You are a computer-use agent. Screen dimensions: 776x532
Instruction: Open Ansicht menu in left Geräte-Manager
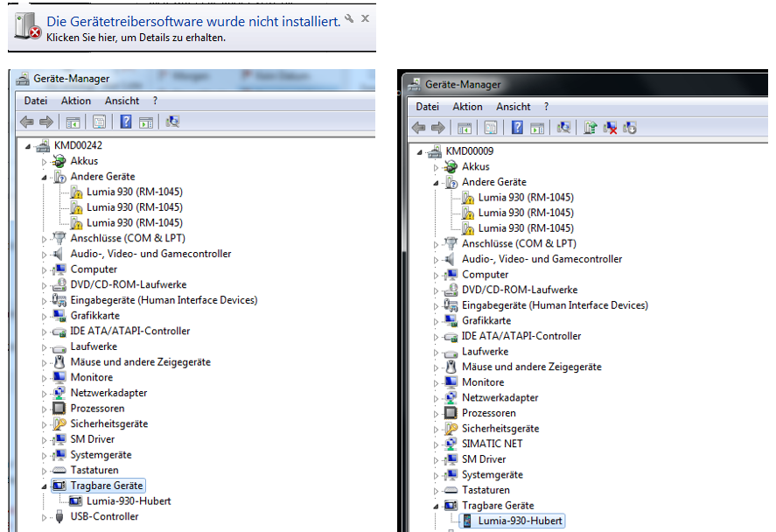(x=122, y=101)
